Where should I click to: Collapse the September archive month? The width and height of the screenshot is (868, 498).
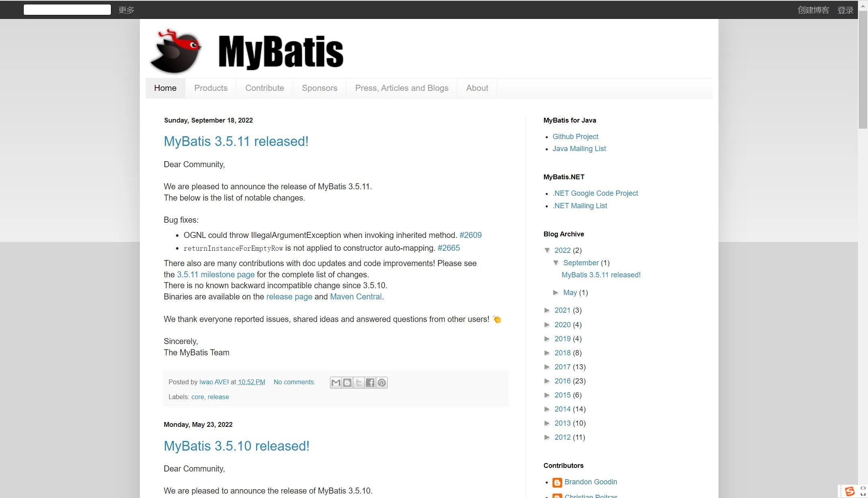[556, 262]
